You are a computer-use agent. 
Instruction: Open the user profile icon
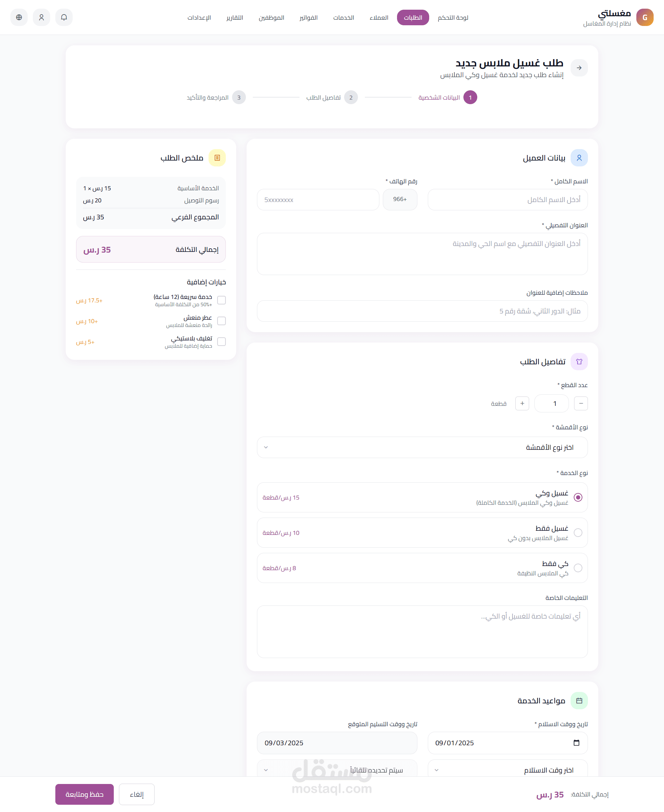point(41,17)
